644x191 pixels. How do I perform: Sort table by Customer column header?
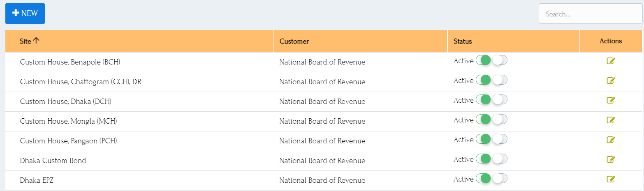[294, 41]
